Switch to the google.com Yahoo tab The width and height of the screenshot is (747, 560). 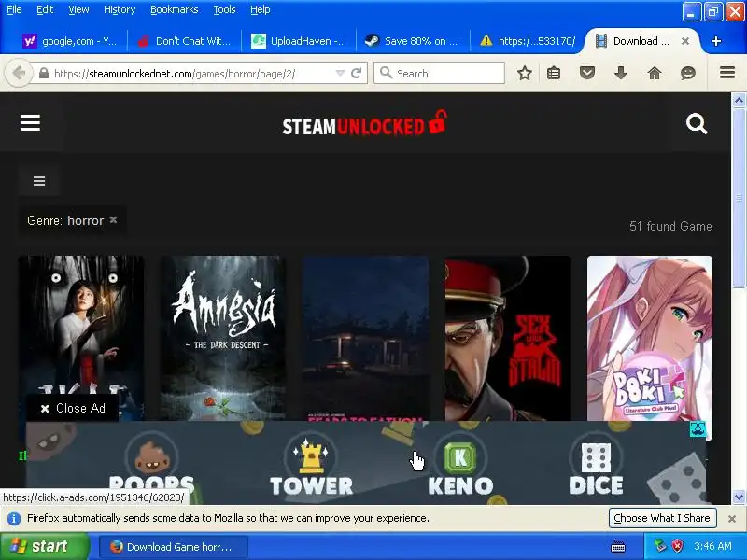(69, 41)
